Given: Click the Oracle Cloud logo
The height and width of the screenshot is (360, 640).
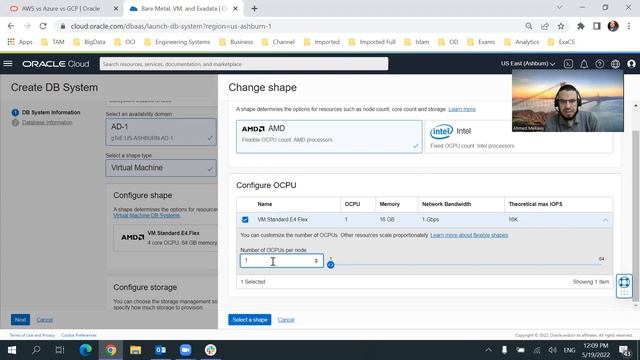Looking at the screenshot, I should [56, 64].
